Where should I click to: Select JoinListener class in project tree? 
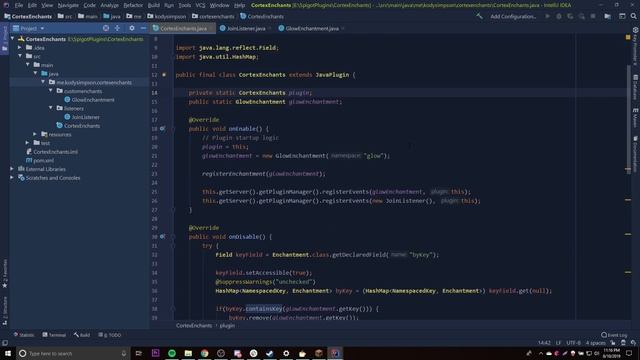tap(85, 117)
